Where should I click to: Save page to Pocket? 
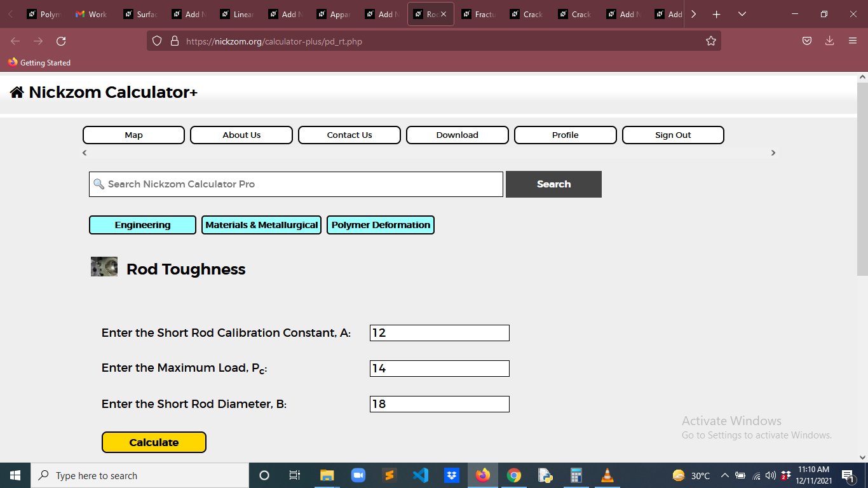click(x=806, y=41)
